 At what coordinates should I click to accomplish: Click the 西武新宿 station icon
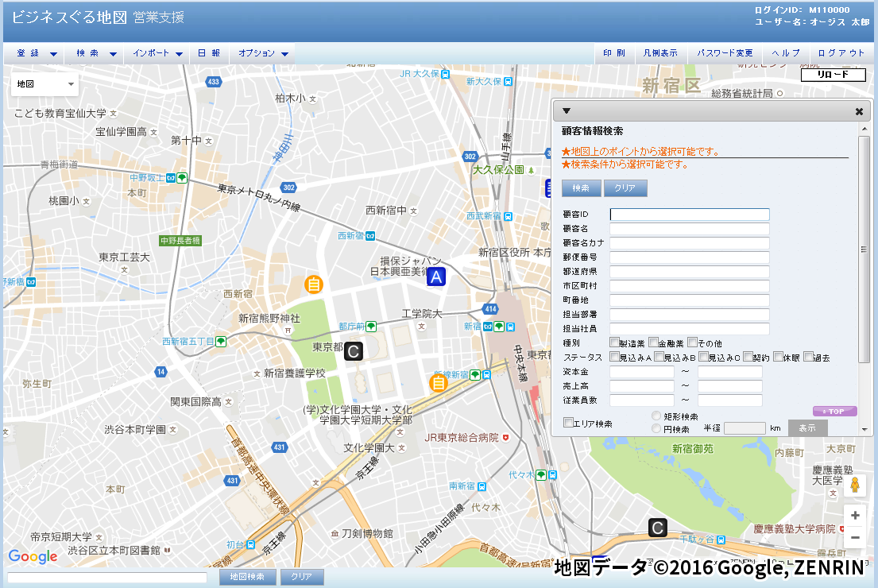(x=508, y=216)
